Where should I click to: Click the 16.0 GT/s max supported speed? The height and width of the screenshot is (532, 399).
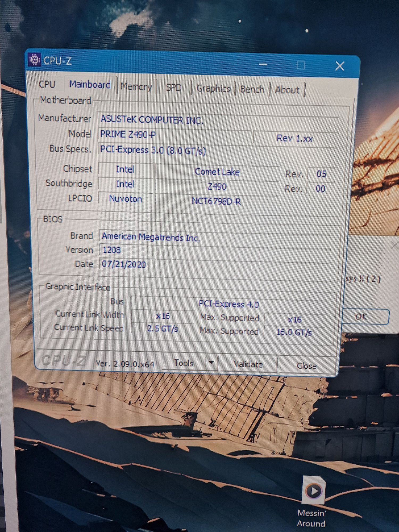tap(294, 332)
